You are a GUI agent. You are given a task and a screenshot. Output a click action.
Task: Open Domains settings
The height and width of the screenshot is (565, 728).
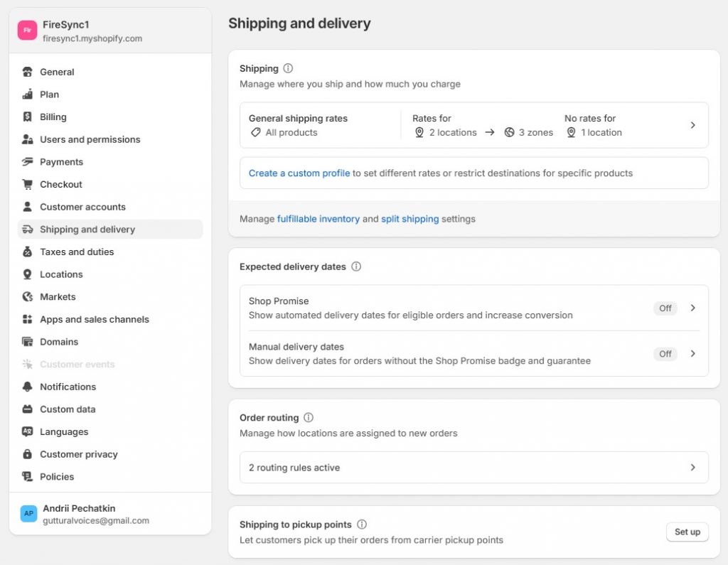(x=110, y=342)
